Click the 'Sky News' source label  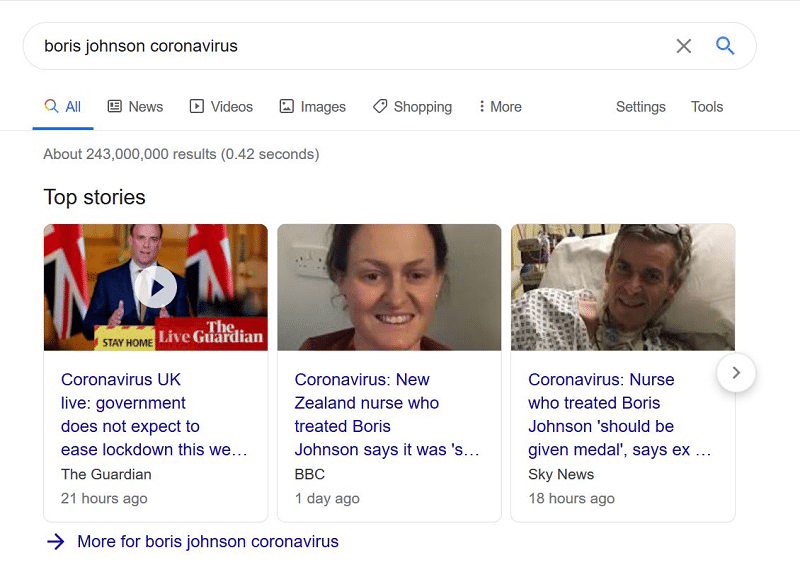561,474
